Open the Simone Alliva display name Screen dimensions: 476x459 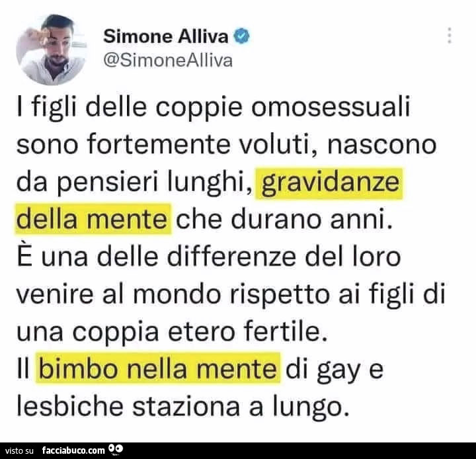tap(166, 36)
